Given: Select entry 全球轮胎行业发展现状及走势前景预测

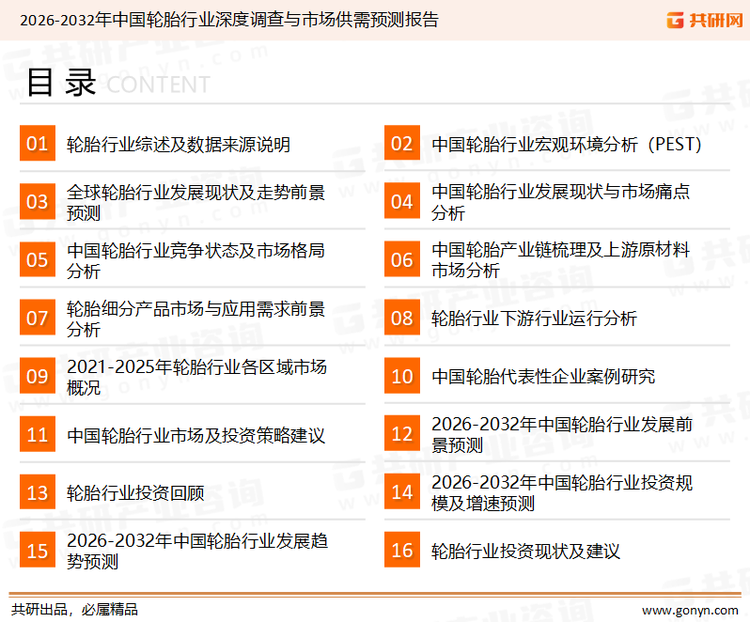Looking at the screenshot, I should [x=196, y=202].
